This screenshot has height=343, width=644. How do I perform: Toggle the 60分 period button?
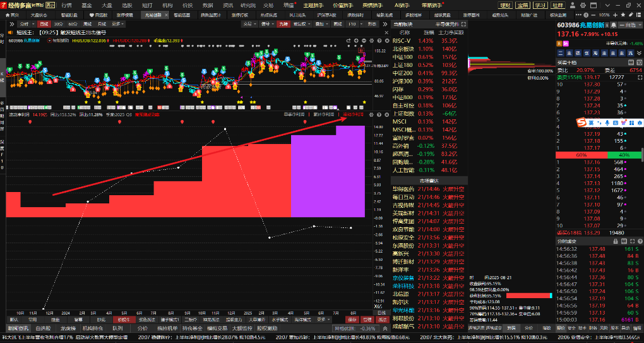(x=73, y=24)
